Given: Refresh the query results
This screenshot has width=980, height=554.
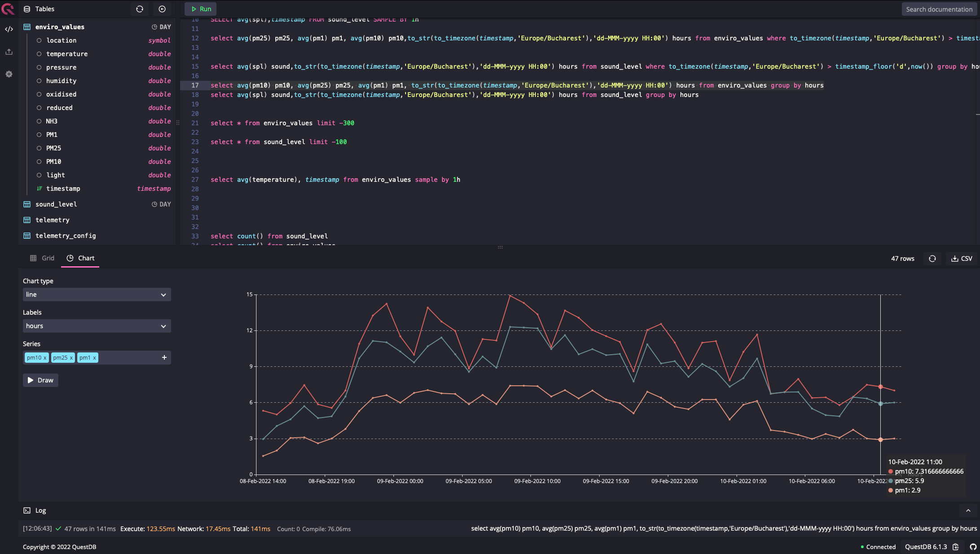Looking at the screenshot, I should tap(932, 259).
